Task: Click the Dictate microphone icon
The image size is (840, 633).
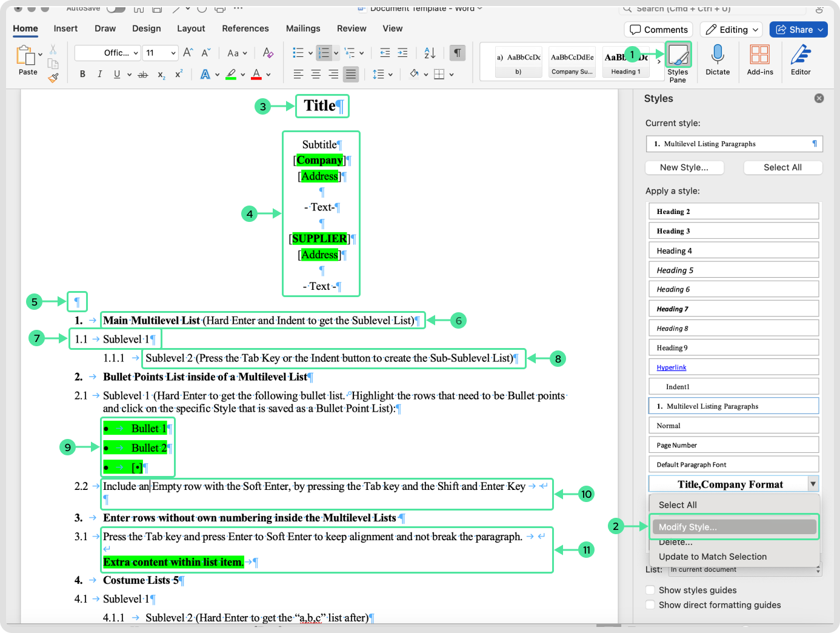Action: (x=718, y=55)
